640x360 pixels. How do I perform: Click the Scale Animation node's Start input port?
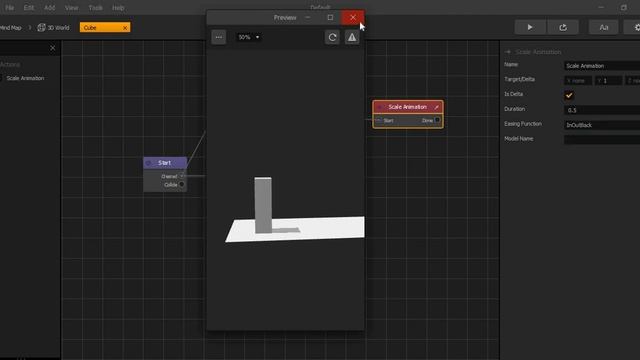[x=378, y=120]
